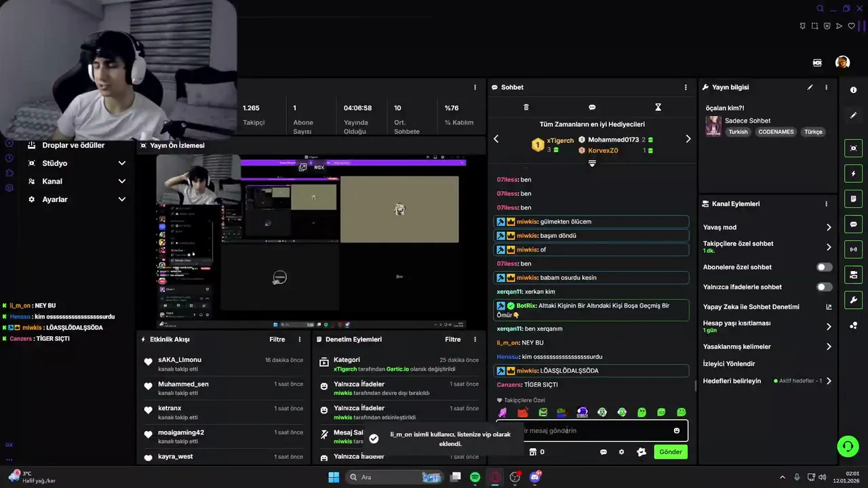Click the green headset support button
Viewport: 868px width, 488px height.
(x=848, y=446)
